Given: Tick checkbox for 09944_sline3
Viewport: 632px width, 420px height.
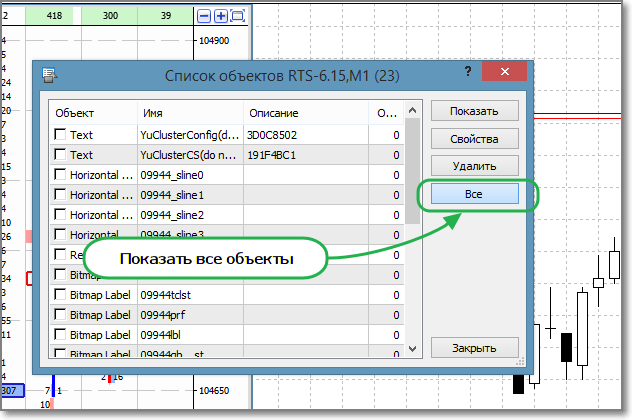Looking at the screenshot, I should pyautogui.click(x=60, y=234).
